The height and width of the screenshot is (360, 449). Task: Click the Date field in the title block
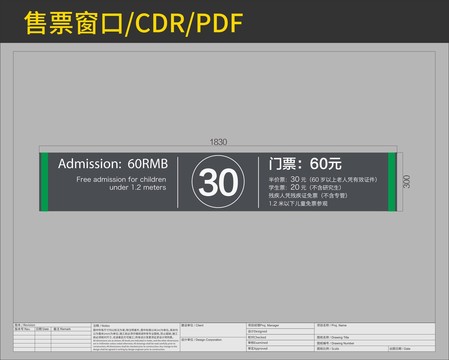412,348
